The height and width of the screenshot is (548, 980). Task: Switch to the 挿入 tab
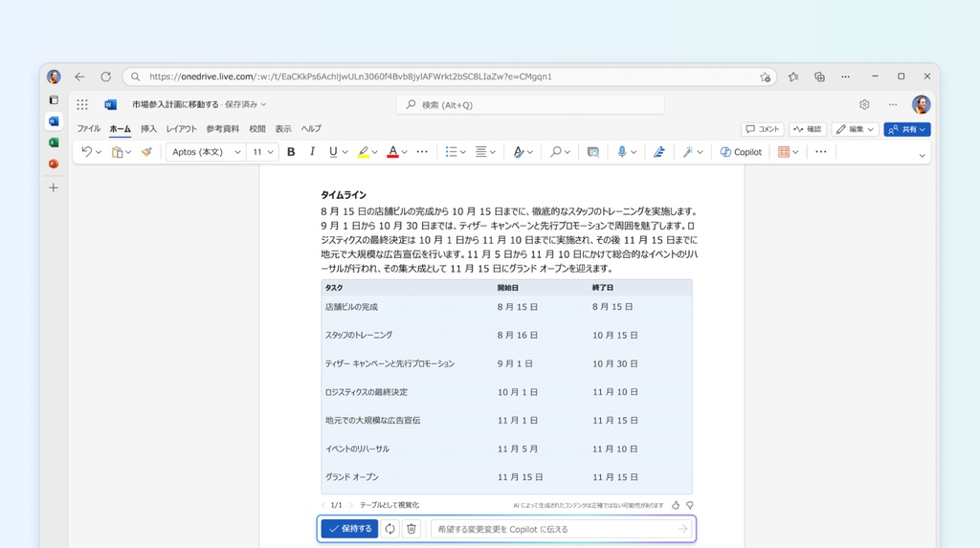pyautogui.click(x=148, y=129)
